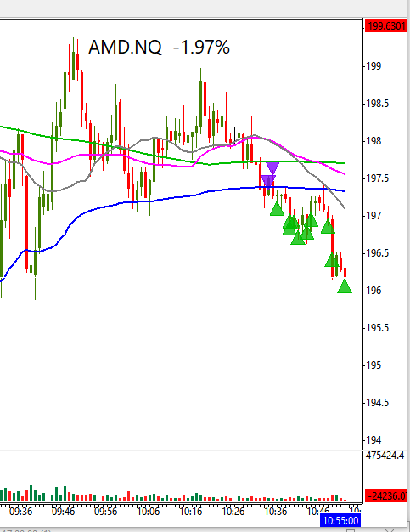Click the -1.97% change value in title
Viewport: 410px width, 532px height.
(201, 47)
